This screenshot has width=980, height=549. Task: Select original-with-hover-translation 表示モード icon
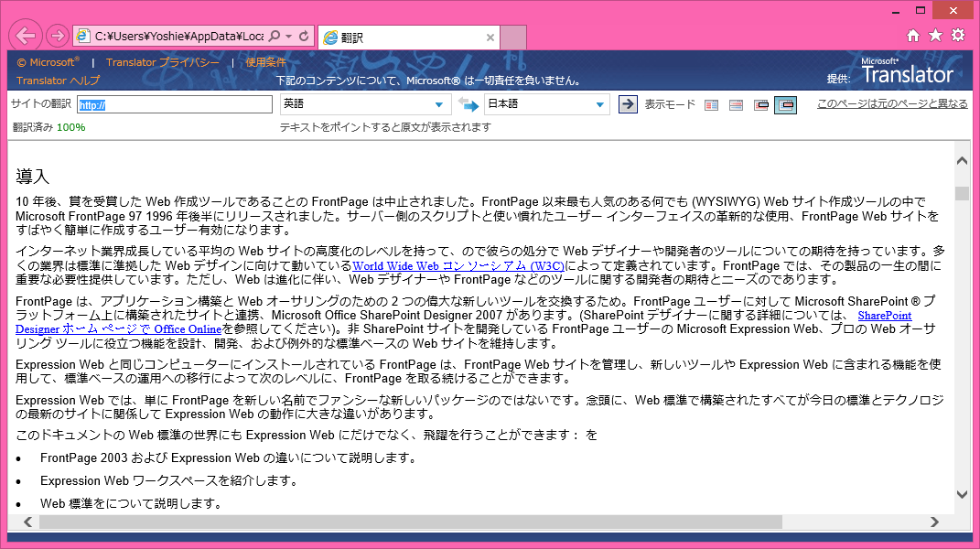pos(761,105)
